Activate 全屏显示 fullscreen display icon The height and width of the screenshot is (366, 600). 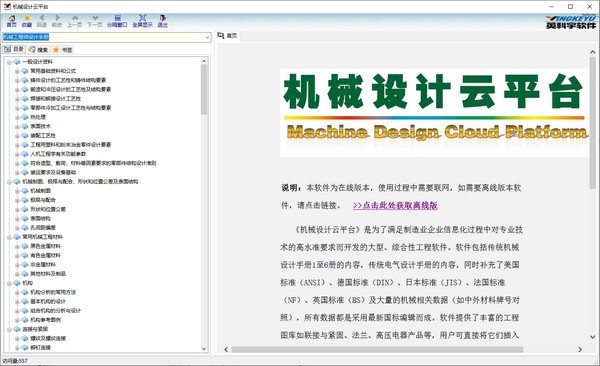coord(142,21)
